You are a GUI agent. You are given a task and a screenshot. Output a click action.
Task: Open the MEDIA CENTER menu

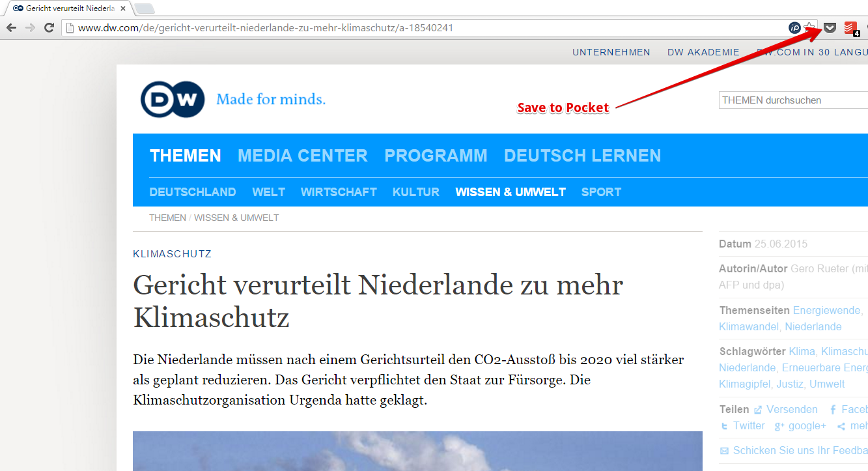pos(302,156)
